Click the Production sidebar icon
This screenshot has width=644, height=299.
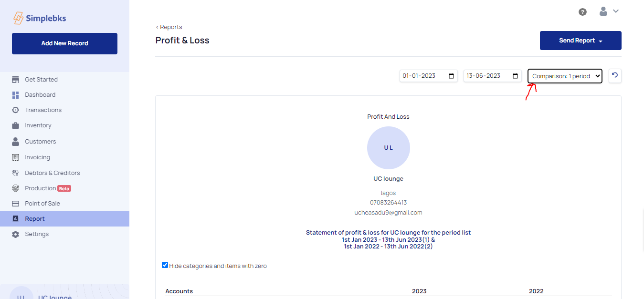[16, 188]
